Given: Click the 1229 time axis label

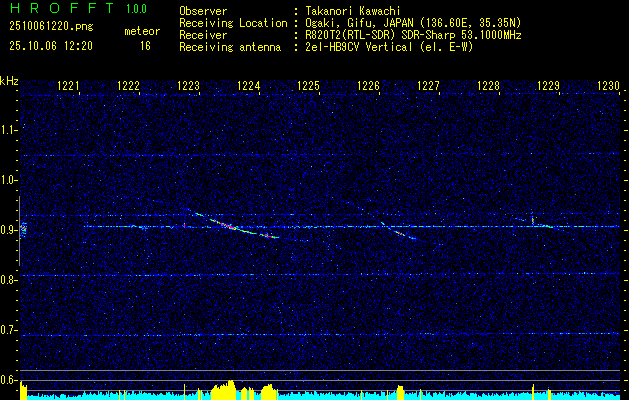Looking at the screenshot, I should [548, 86].
